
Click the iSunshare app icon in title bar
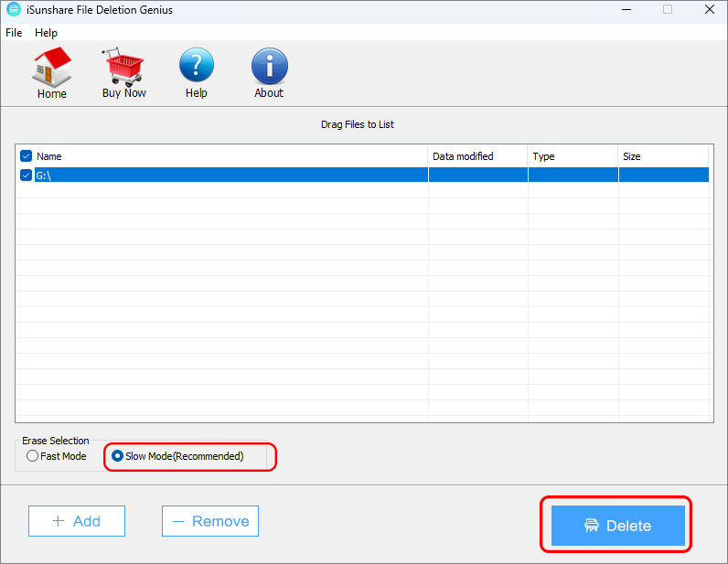[12, 10]
